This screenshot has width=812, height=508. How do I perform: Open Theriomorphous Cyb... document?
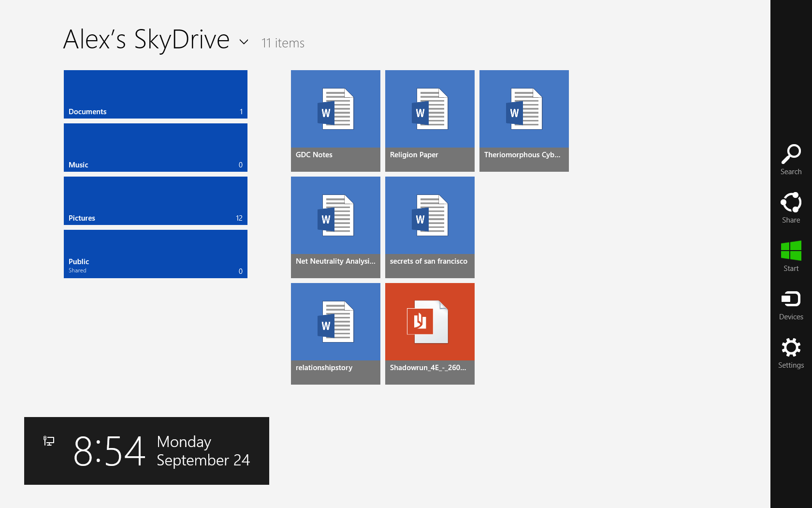tap(523, 120)
